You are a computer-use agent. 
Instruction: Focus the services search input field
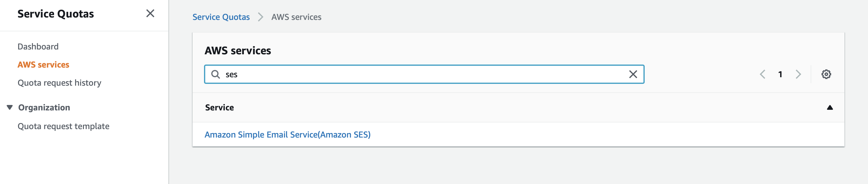click(x=421, y=74)
